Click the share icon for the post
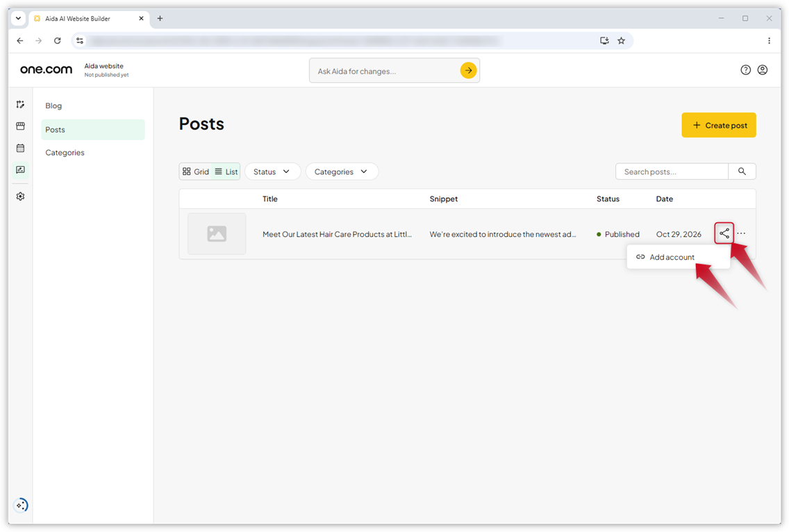The height and width of the screenshot is (532, 789). click(724, 233)
